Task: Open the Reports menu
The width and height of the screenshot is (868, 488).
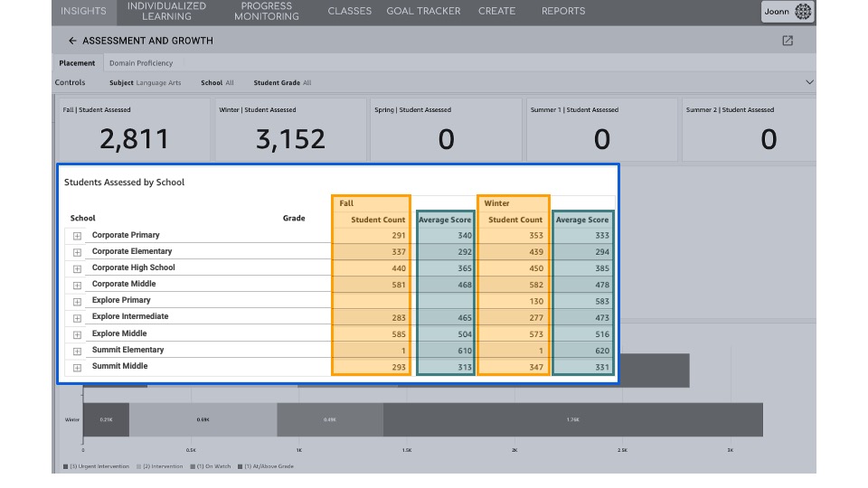Action: coord(562,11)
